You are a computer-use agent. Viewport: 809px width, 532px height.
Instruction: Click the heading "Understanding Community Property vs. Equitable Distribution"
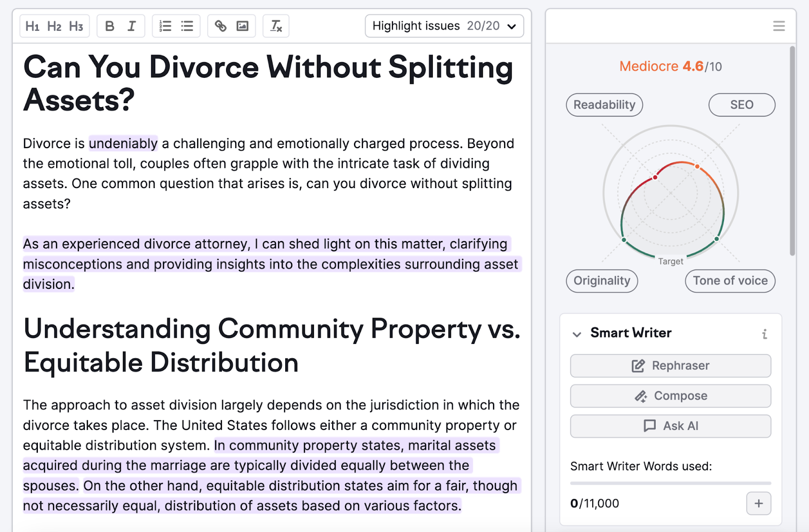pos(272,346)
